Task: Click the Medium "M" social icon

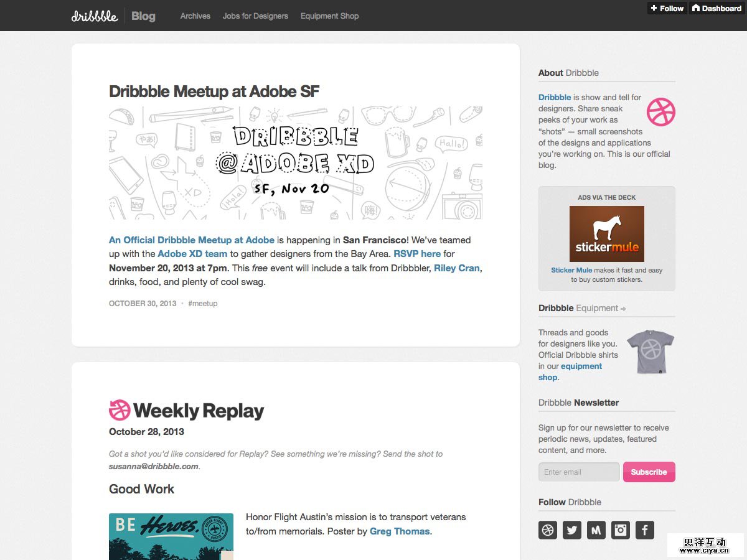Action: pos(596,530)
